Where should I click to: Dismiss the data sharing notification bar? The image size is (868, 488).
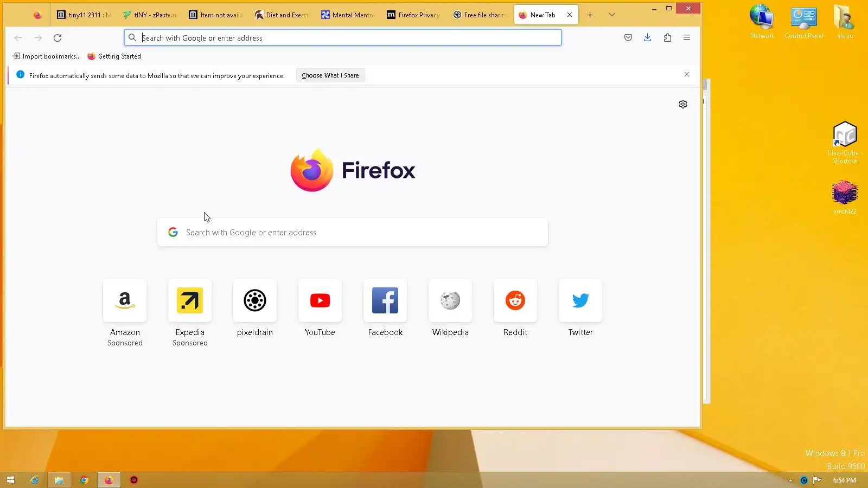(687, 75)
